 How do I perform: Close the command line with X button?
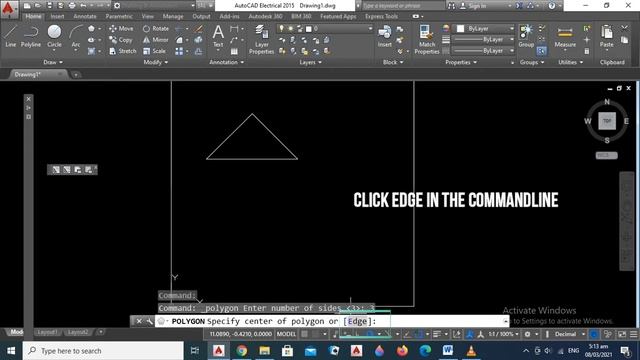[139, 321]
